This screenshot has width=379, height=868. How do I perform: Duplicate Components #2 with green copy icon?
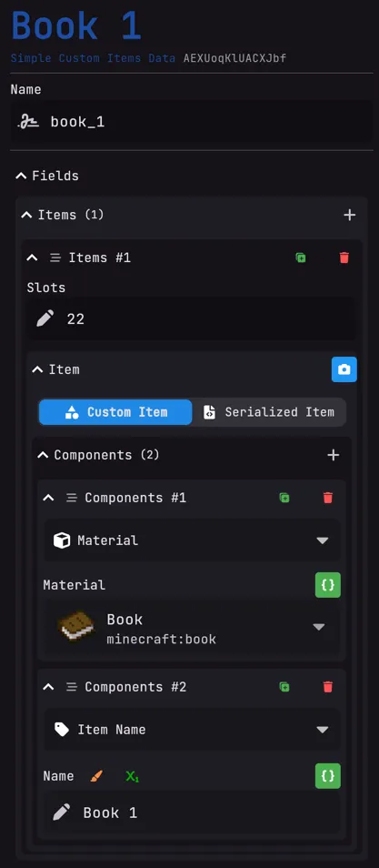[x=284, y=687]
